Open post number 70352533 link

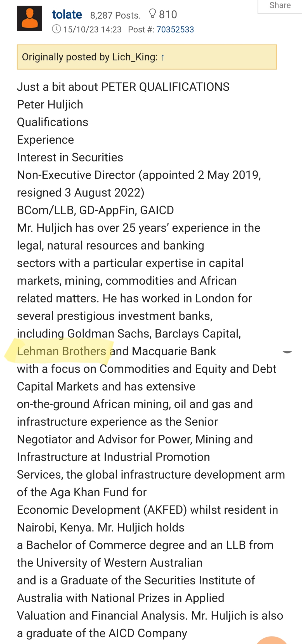pyautogui.click(x=175, y=29)
